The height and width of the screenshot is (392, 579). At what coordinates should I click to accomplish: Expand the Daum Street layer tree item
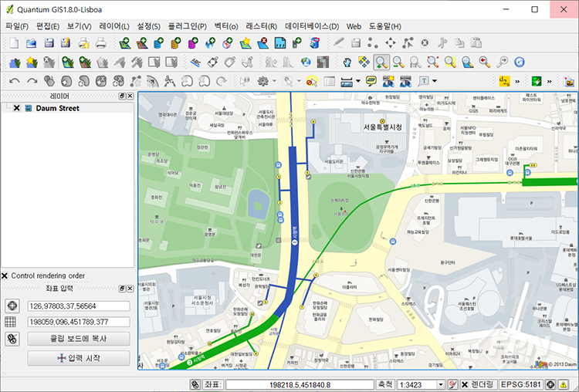point(7,109)
